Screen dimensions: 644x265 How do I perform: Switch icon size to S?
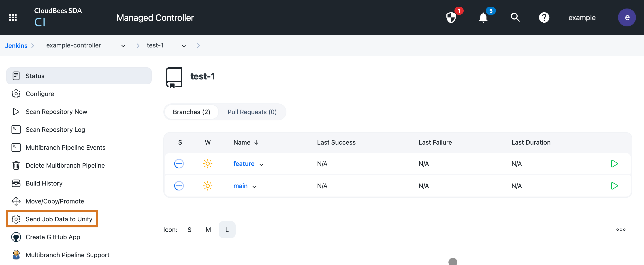(x=189, y=229)
